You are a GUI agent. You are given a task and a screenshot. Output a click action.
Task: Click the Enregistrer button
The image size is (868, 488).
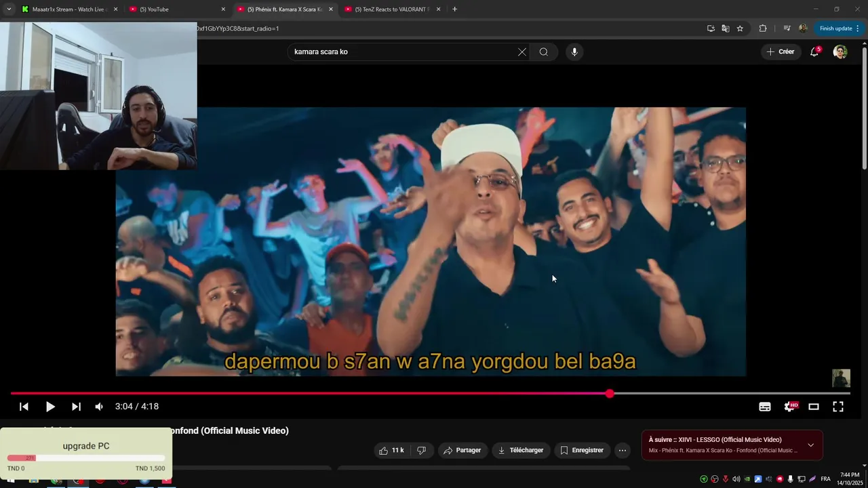click(582, 450)
